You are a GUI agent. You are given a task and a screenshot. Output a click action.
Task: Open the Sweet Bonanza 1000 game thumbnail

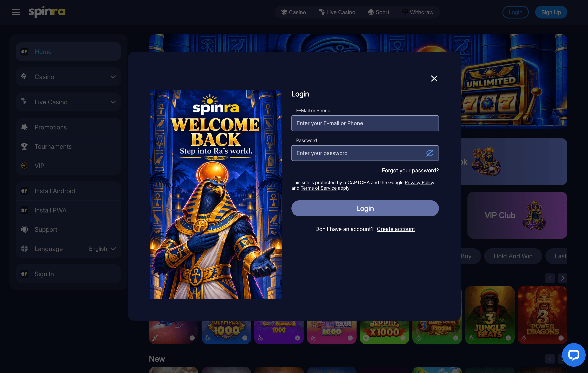click(279, 332)
